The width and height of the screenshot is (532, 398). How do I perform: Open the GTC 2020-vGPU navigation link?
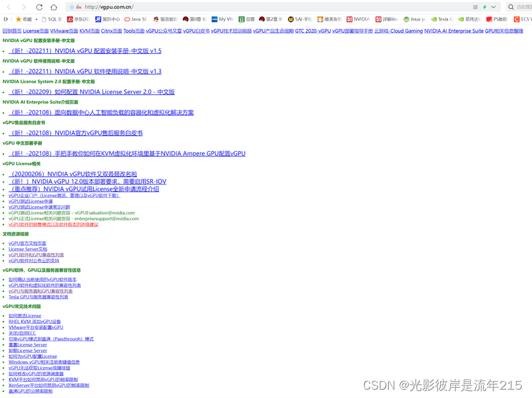313,31
